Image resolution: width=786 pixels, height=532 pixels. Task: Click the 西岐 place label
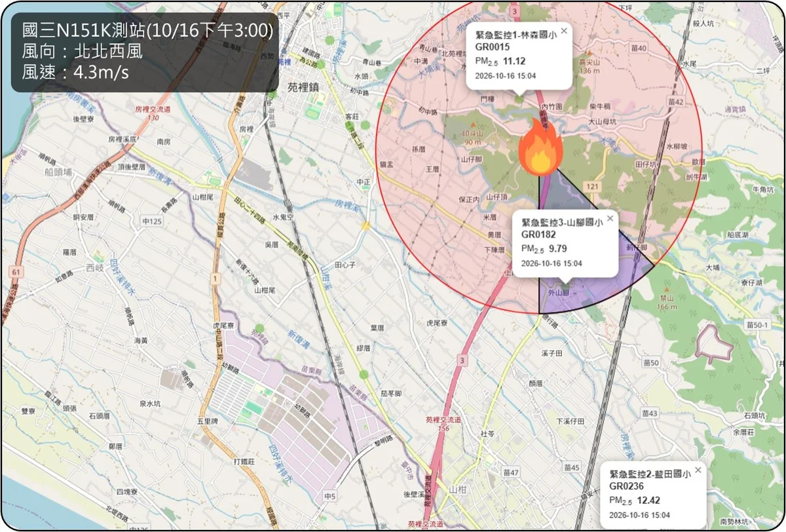click(x=94, y=267)
